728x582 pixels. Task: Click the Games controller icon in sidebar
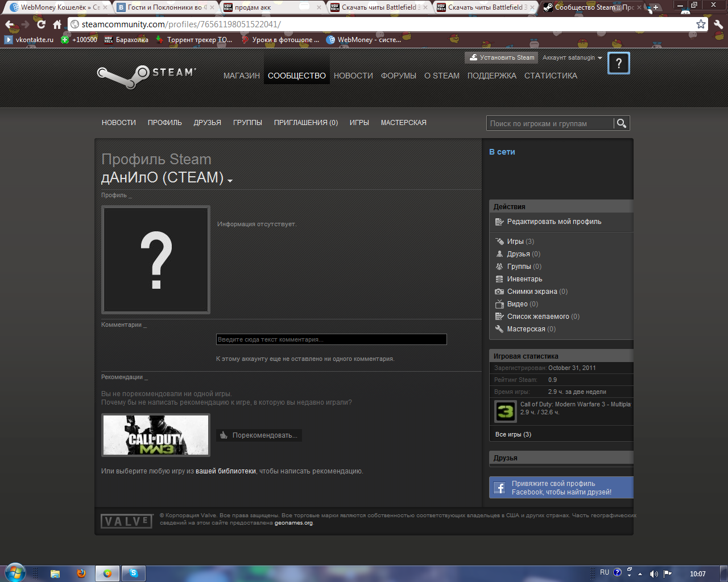tap(499, 242)
